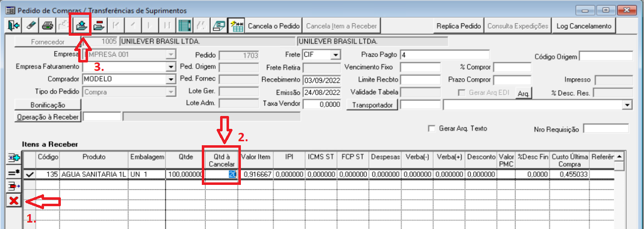Click the Operação à Receber code field
Viewport: 644px width, 229px height.
pyautogui.click(x=102, y=116)
